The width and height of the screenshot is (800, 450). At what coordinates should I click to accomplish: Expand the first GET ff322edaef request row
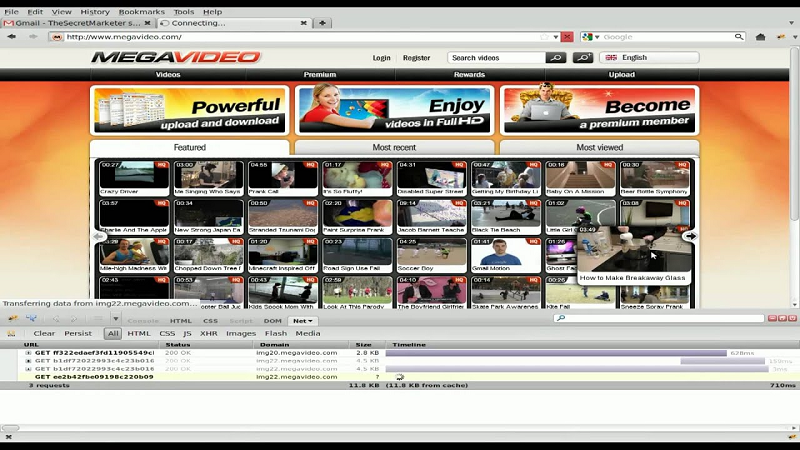tap(29, 353)
